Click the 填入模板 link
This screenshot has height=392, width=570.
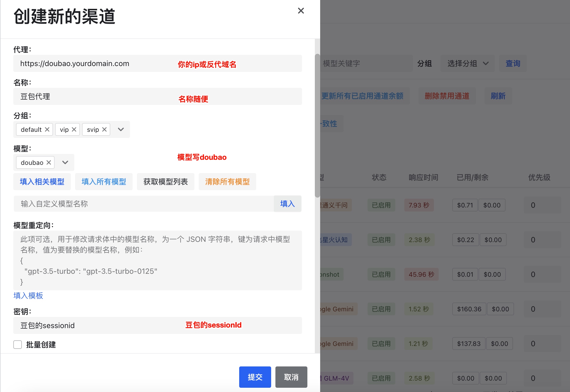[x=28, y=296]
